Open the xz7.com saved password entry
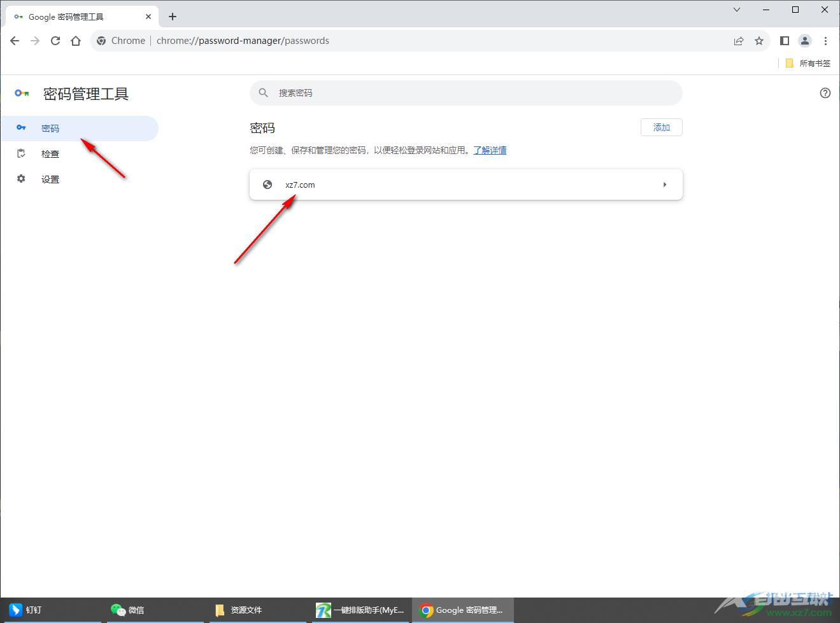Image resolution: width=840 pixels, height=623 pixels. point(466,185)
